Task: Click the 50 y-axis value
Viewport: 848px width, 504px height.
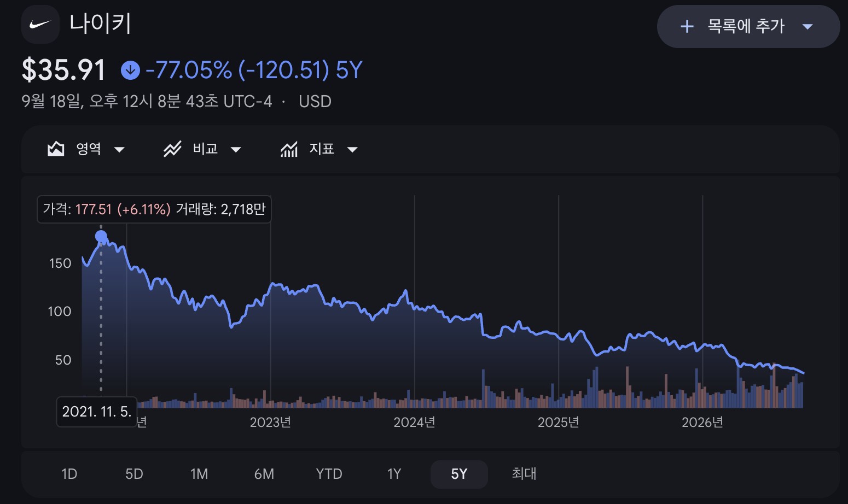Action: [63, 360]
